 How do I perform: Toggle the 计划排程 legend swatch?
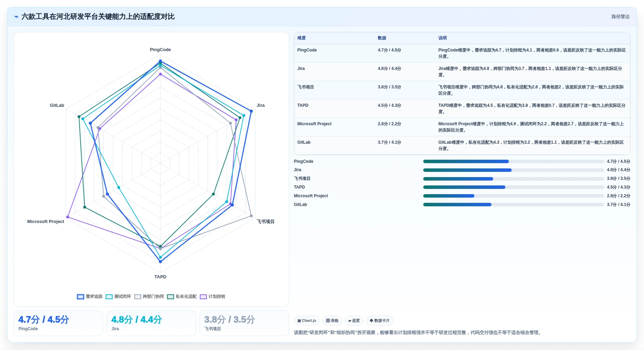(203, 297)
